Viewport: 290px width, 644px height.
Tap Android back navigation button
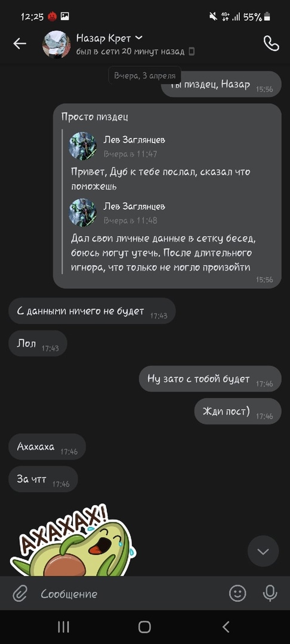click(226, 627)
